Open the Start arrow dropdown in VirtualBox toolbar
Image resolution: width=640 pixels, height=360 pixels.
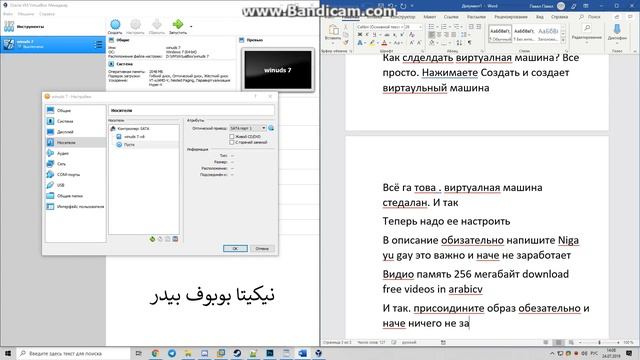[191, 27]
